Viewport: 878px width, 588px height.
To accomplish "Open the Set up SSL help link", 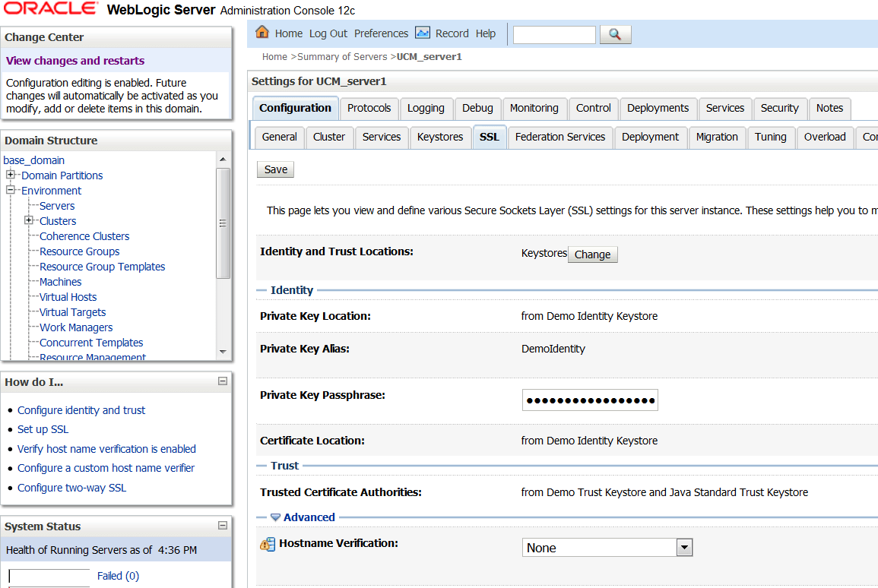I will 43,429.
